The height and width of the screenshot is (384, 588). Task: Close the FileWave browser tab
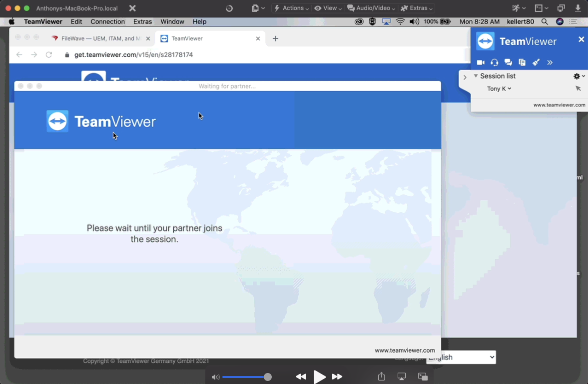(x=148, y=38)
